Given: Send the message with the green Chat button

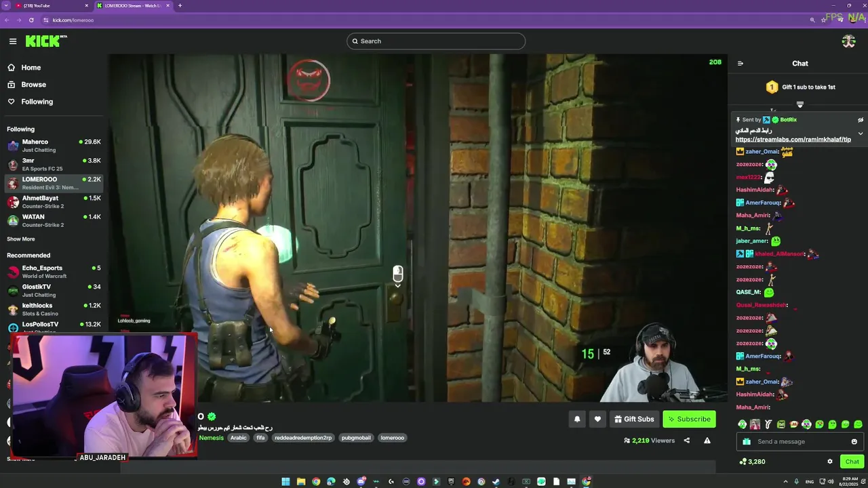Looking at the screenshot, I should (x=852, y=462).
